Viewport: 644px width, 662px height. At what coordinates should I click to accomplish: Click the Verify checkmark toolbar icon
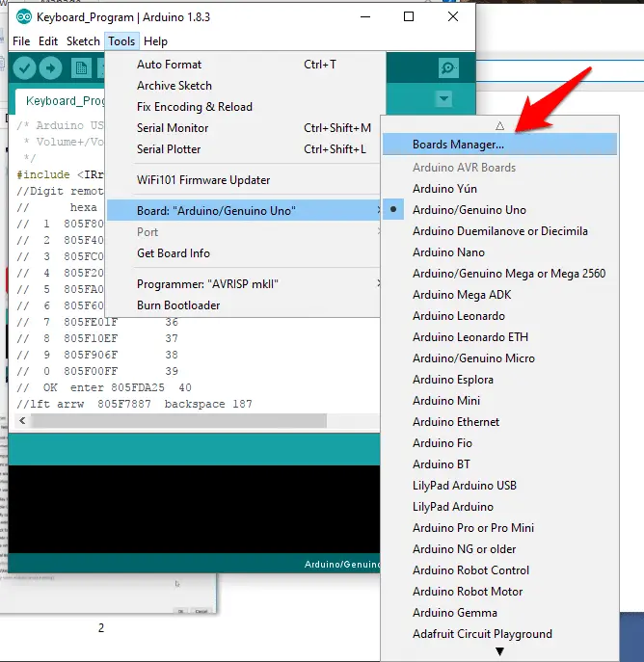click(25, 68)
